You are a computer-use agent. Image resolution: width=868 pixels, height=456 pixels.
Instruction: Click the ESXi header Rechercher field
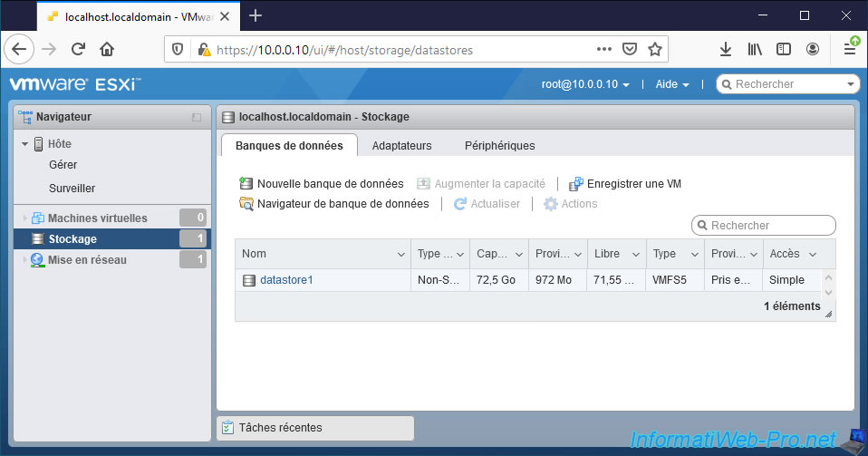[788, 84]
